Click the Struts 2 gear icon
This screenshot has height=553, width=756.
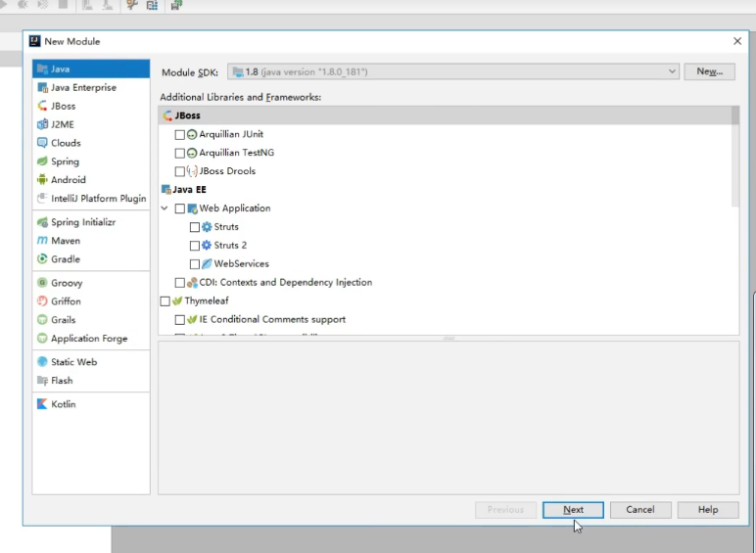click(207, 246)
